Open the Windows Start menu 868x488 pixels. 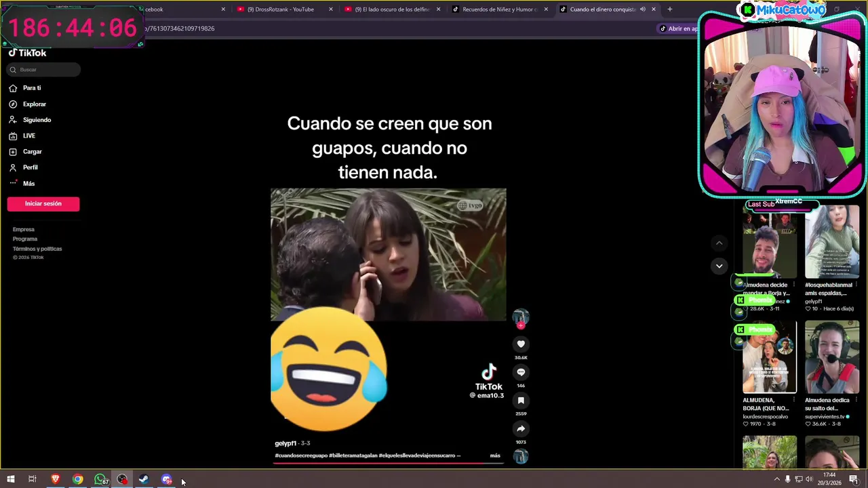pyautogui.click(x=10, y=479)
